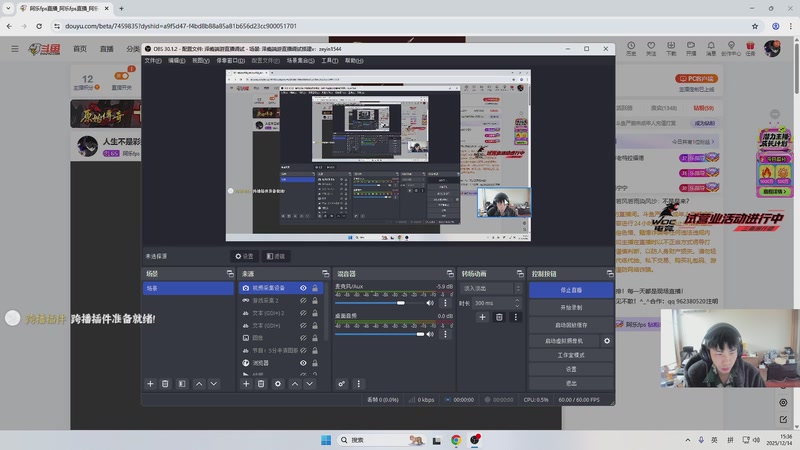Toggle lock on 浏览器 source
800x450 pixels.
(315, 363)
